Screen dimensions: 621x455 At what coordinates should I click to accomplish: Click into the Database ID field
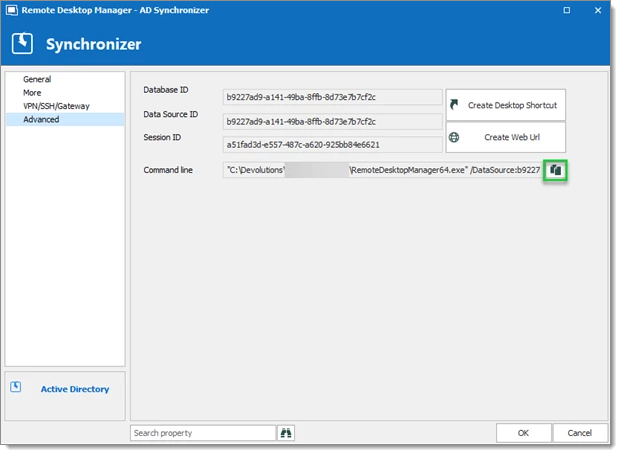(x=332, y=97)
